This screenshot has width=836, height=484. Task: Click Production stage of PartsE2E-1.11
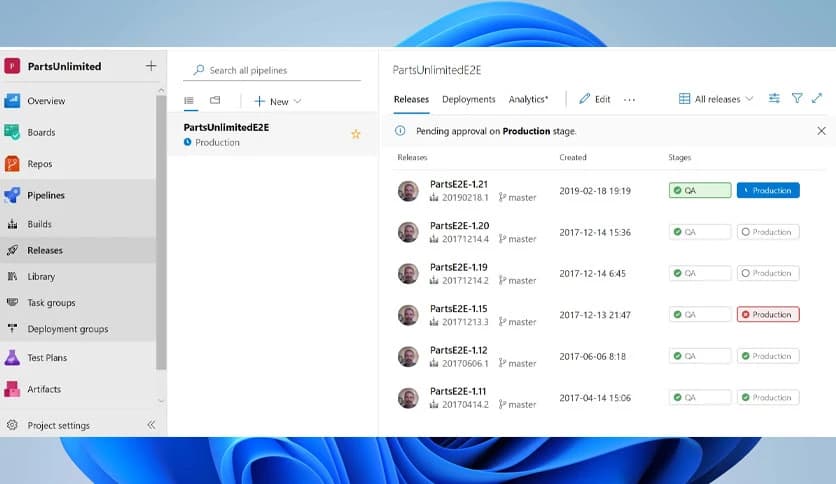click(x=768, y=398)
